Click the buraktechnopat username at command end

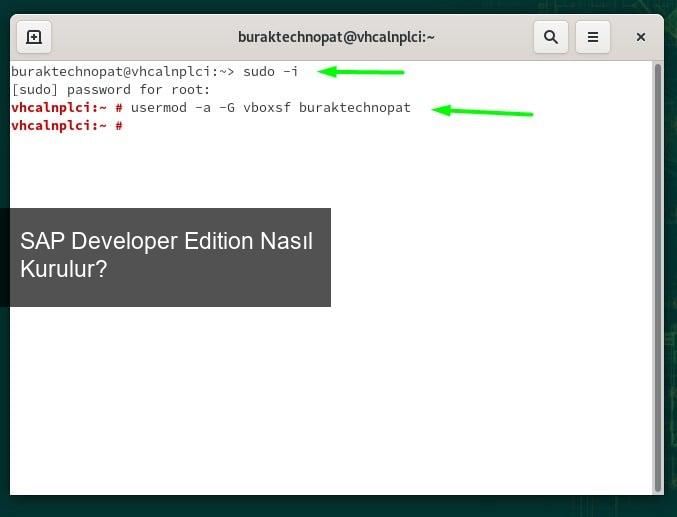point(355,108)
